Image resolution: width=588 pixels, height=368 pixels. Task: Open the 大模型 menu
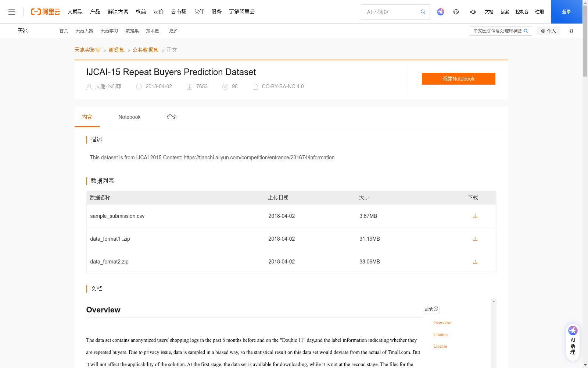click(x=75, y=12)
